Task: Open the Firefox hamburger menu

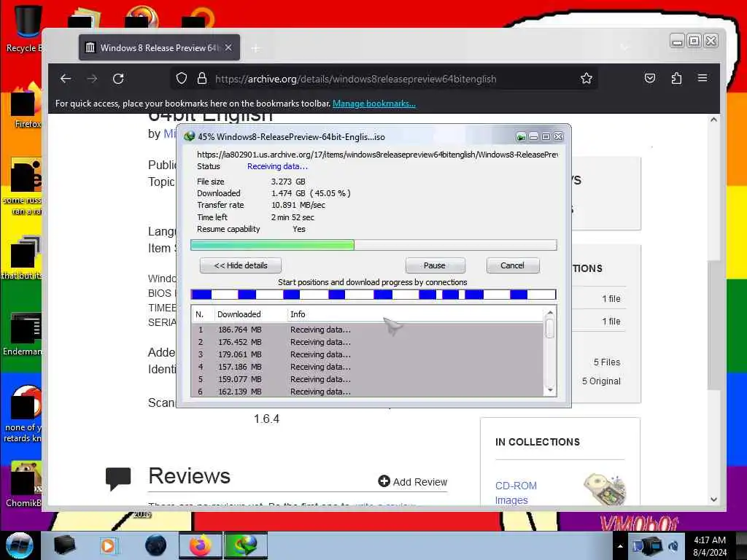Action: 703,77
